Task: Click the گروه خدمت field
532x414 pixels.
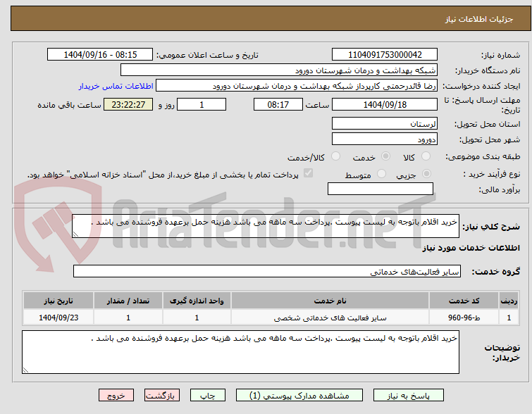Action: coord(267,271)
